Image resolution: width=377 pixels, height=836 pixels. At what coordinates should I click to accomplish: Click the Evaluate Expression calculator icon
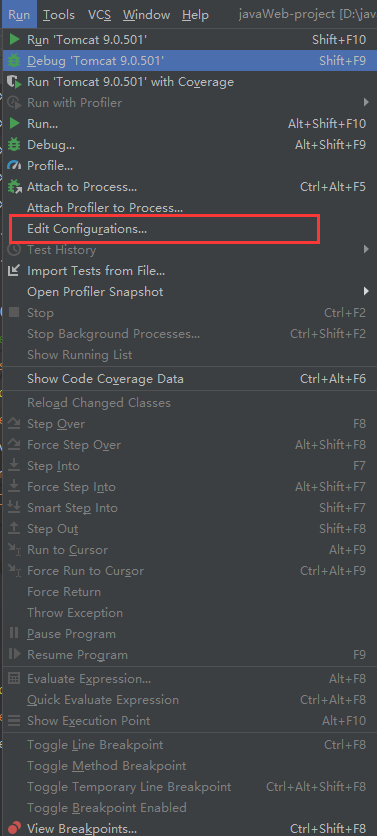[x=14, y=679]
